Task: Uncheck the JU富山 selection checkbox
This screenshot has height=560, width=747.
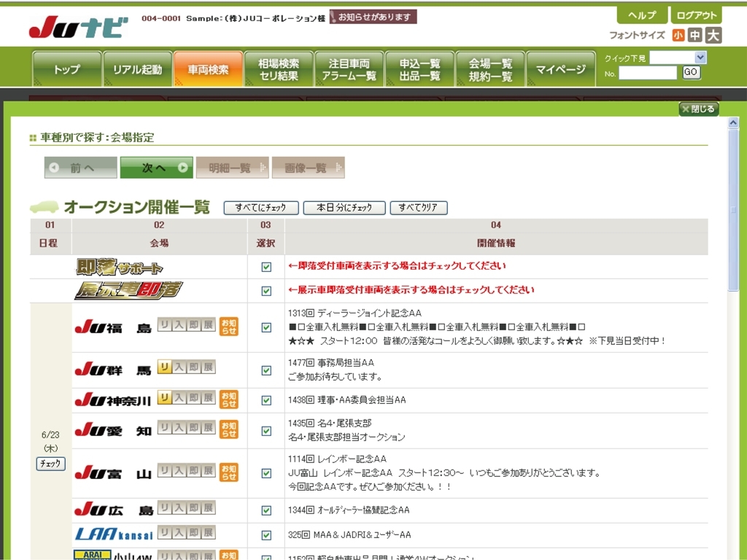Action: (266, 473)
